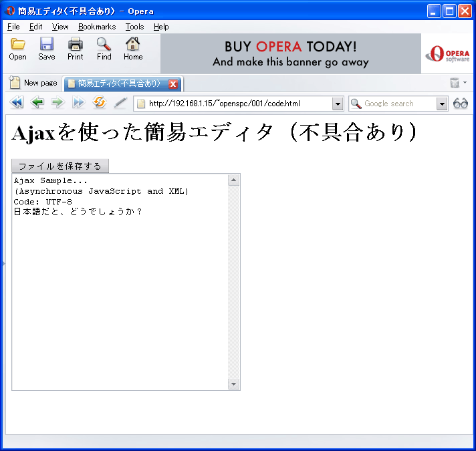476x451 pixels.
Task: Open the Bookmarks menu
Action: click(x=97, y=27)
